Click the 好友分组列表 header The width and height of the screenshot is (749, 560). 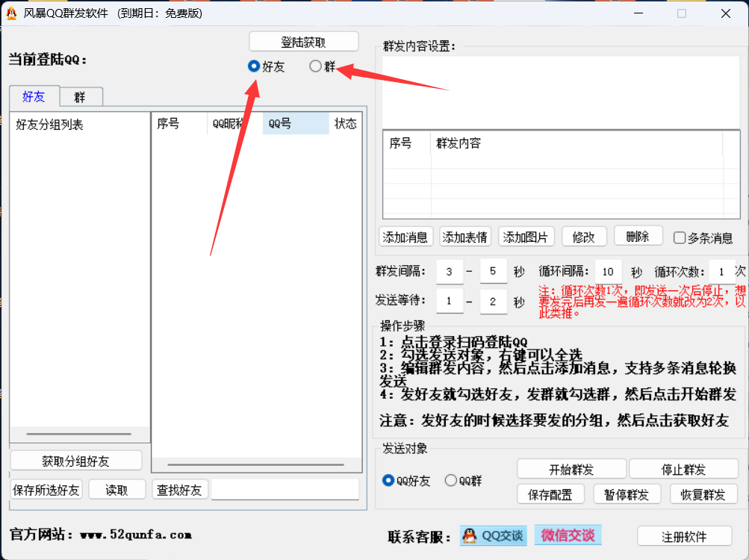(x=50, y=125)
